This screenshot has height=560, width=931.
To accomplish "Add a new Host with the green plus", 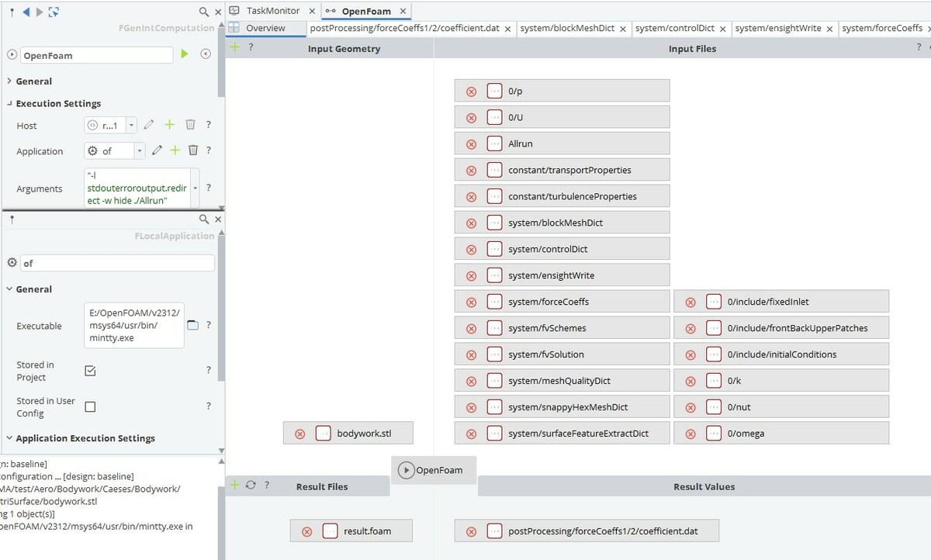I will coord(169,125).
